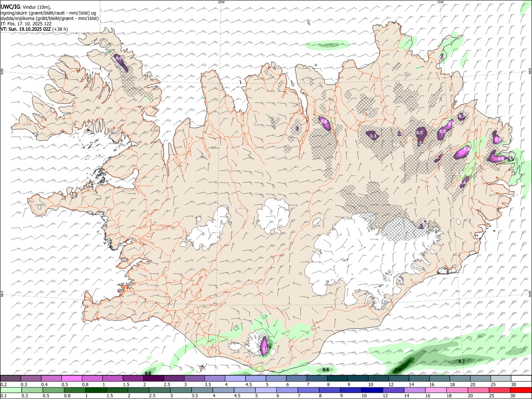Click the bright red 30 swatch on rain scale
This screenshot has width=532, height=399.
521,390
